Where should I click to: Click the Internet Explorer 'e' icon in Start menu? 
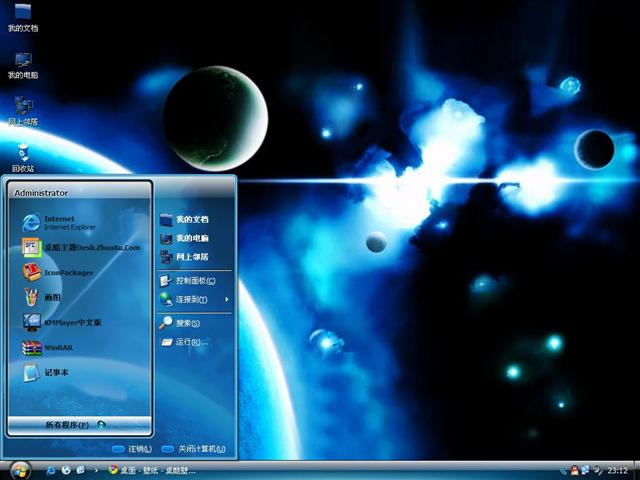click(31, 223)
